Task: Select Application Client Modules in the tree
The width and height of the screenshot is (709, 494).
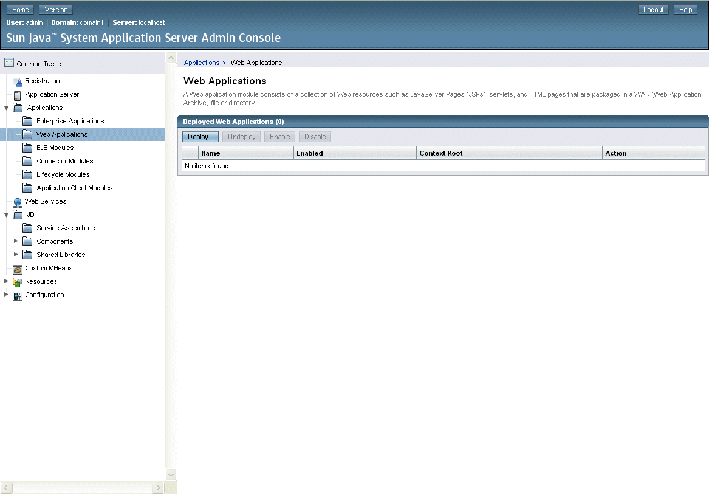Action: tap(74, 188)
